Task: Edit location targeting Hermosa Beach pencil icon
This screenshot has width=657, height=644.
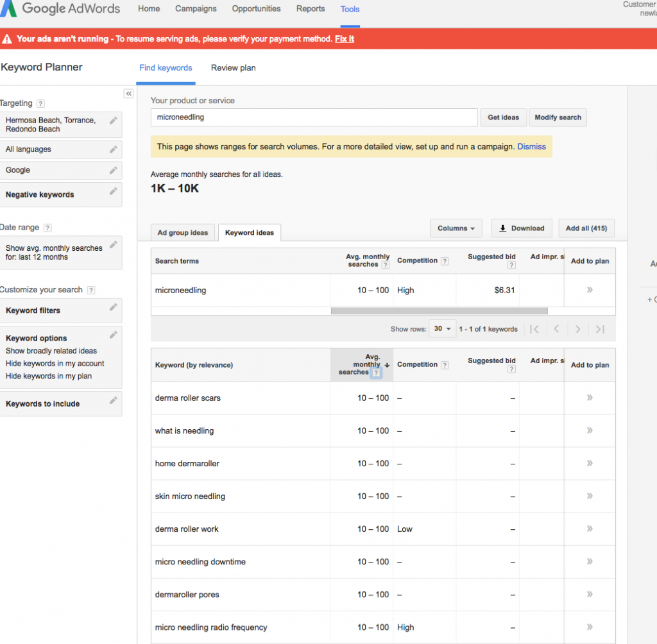Action: coord(113,121)
